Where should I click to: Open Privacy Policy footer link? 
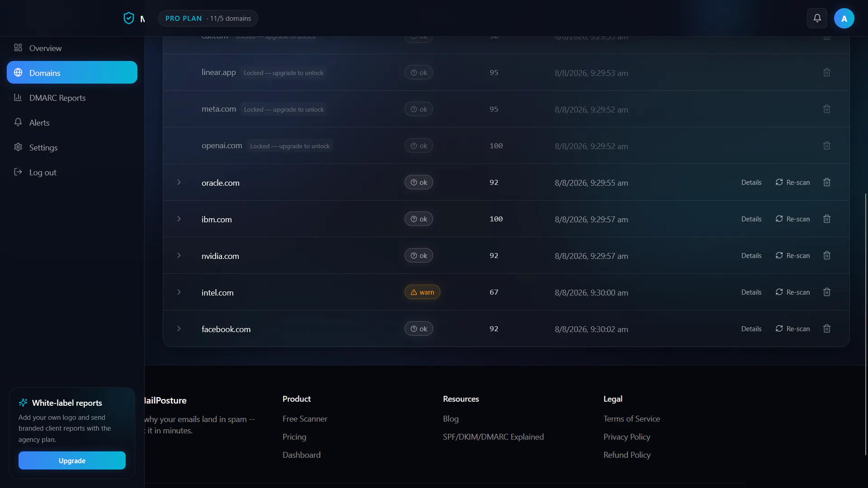[x=627, y=437]
